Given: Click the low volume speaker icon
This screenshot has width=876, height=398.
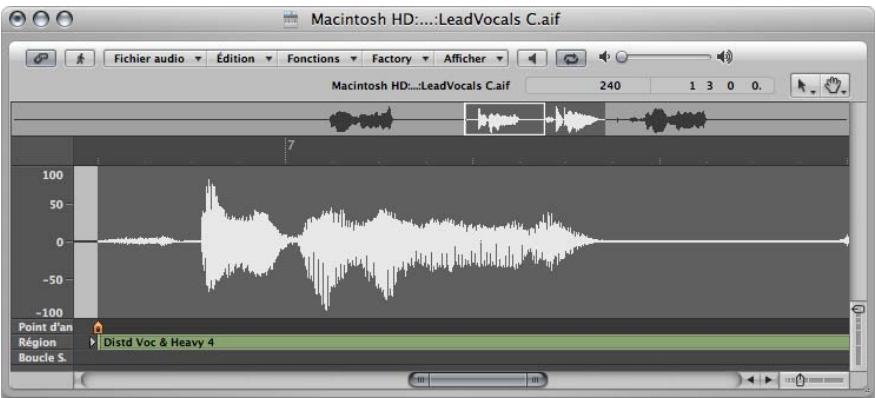Looking at the screenshot, I should 604,57.
